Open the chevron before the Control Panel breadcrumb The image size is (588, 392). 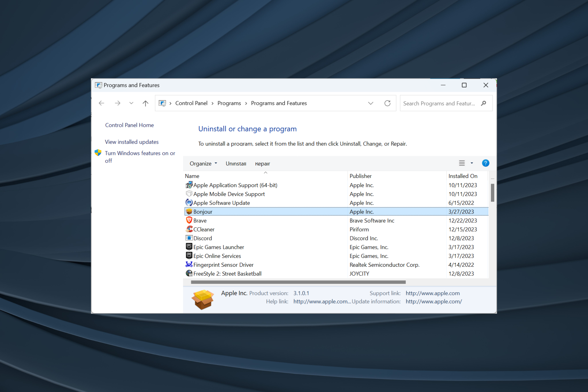coord(171,104)
